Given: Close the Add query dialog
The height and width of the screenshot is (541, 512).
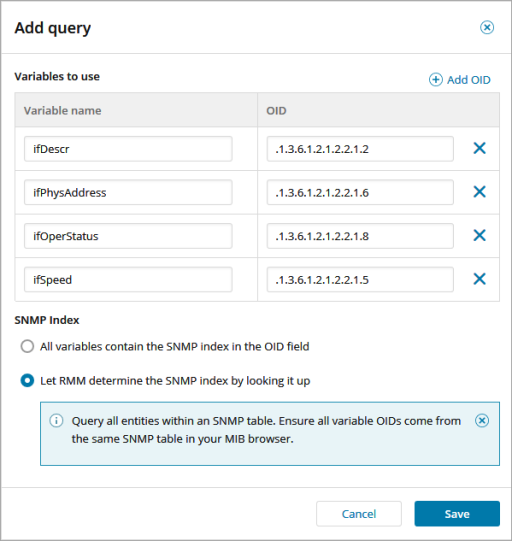Looking at the screenshot, I should [487, 27].
